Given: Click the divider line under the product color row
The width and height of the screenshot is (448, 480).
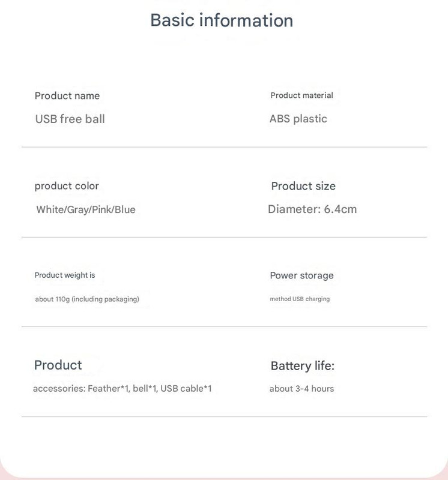Looking at the screenshot, I should pos(224,237).
